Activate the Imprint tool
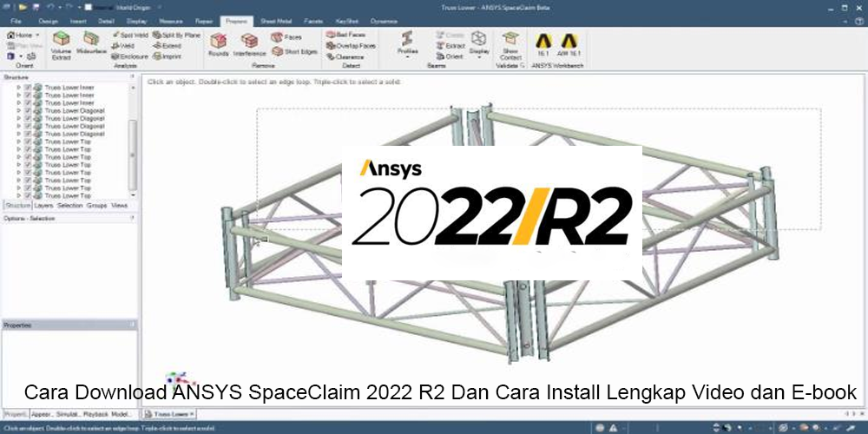868x434 pixels. pyautogui.click(x=168, y=56)
